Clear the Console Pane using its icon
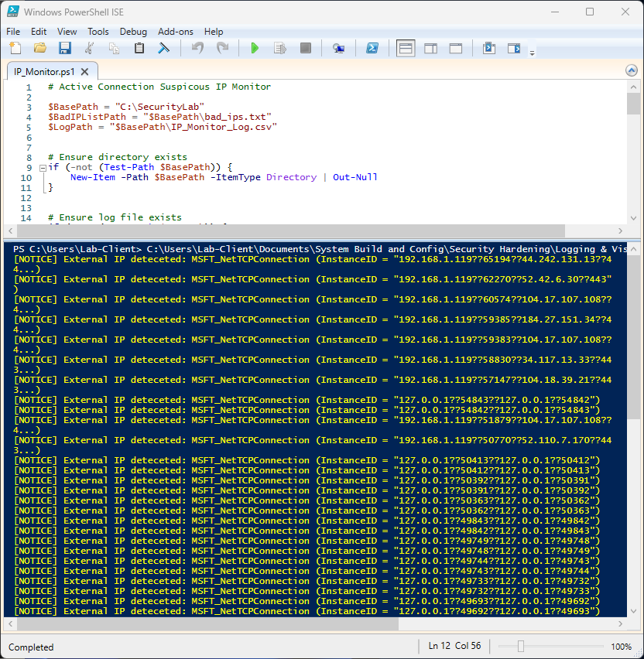The width and height of the screenshot is (644, 659). [x=164, y=48]
